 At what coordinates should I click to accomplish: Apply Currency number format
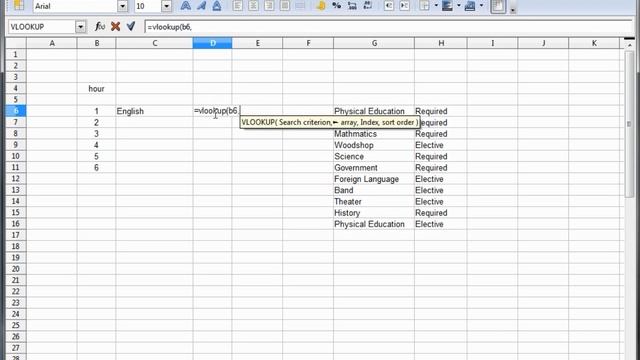321,6
